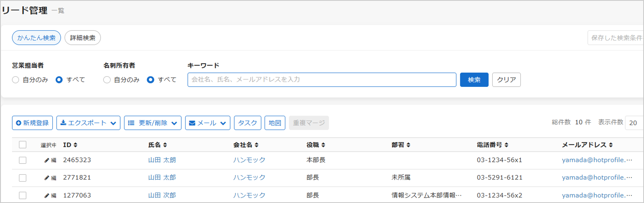Click the ID value 2465323
Image resolution: width=644 pixels, height=203 pixels.
coord(77,160)
